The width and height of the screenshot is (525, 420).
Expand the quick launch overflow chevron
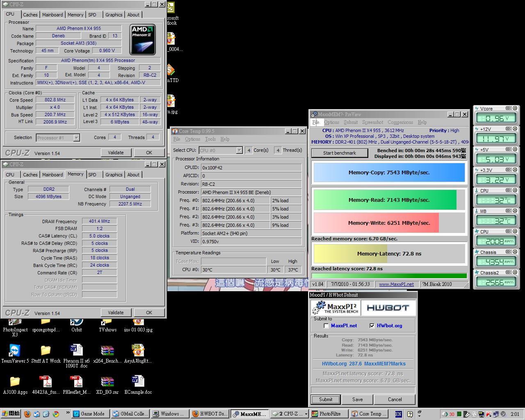(67, 413)
